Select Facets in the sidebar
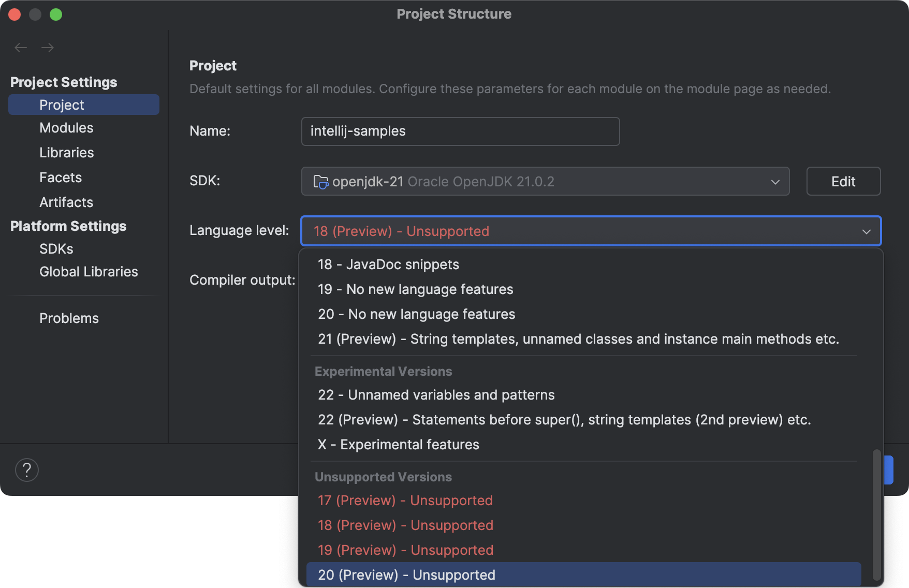 (x=60, y=177)
